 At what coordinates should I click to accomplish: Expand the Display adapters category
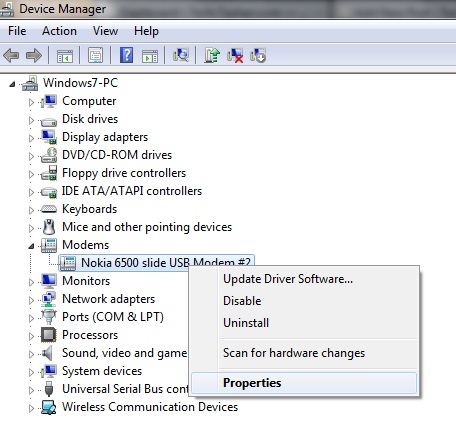[31, 138]
